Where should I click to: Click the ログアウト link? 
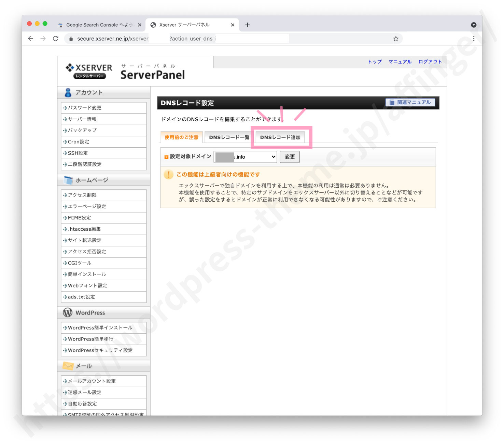tap(430, 62)
